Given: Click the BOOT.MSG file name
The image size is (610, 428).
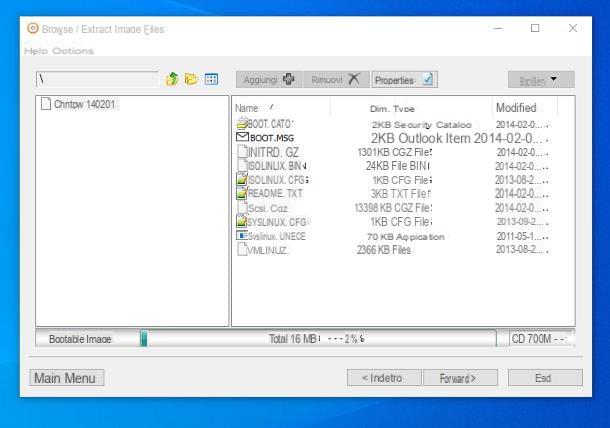Looking at the screenshot, I should [272, 138].
